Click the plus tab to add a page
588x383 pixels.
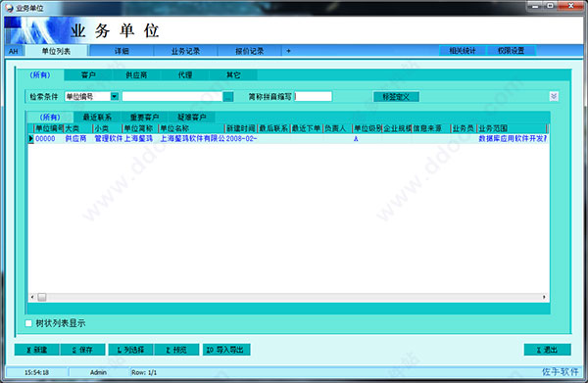288,51
